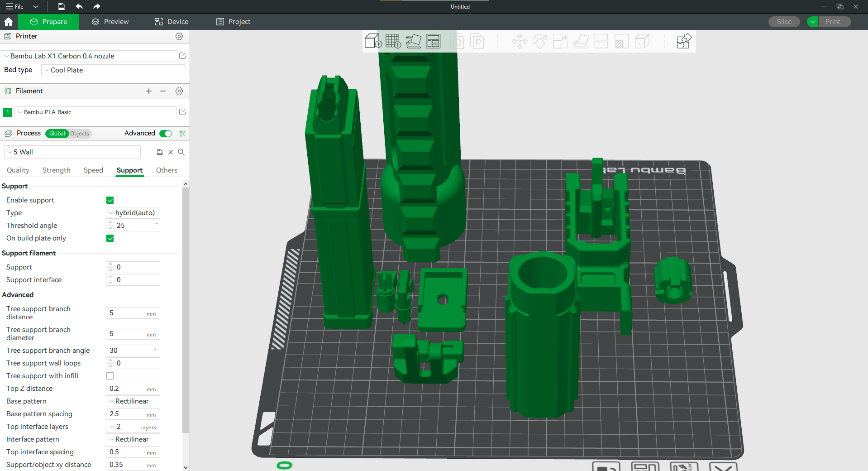868x471 pixels.
Task: Click the Threshold angle value field
Action: tap(133, 226)
